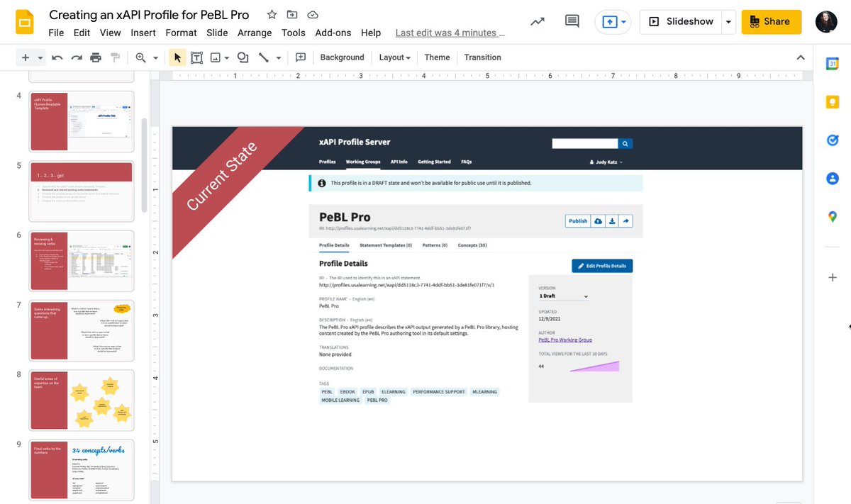
Task: Click the presentation title field
Action: [x=149, y=15]
